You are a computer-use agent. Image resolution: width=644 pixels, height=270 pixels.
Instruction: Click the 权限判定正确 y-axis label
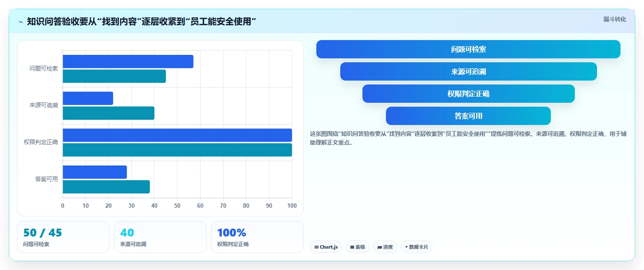tap(41, 142)
